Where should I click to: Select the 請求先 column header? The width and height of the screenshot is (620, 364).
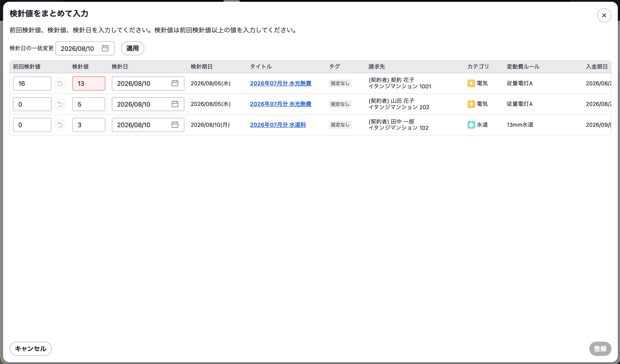click(x=377, y=67)
